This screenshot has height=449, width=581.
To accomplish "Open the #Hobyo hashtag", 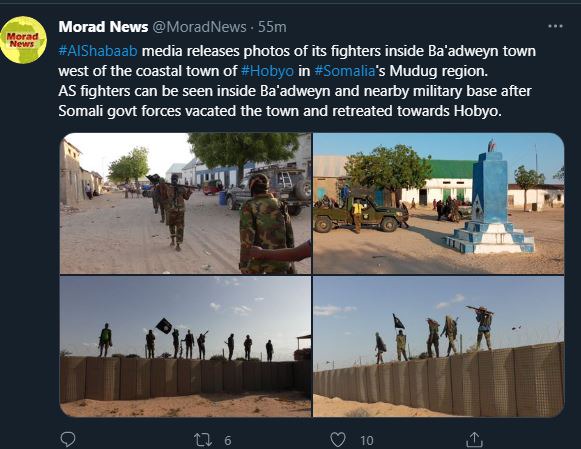I will (268, 71).
